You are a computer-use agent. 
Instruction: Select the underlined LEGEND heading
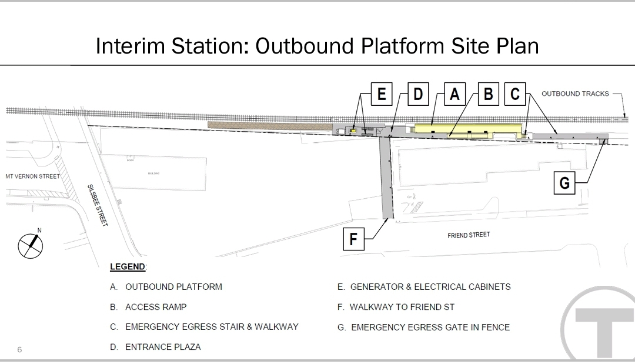[x=128, y=267]
